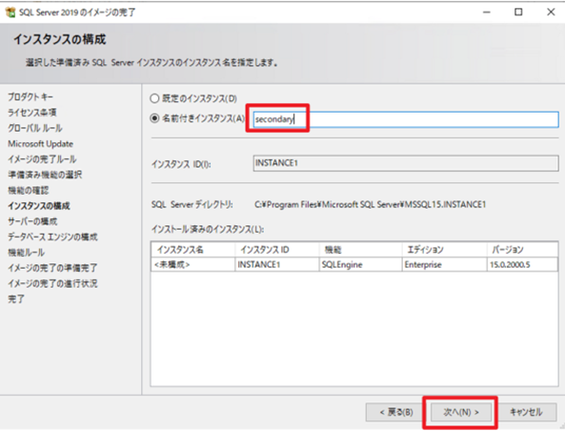This screenshot has width=565, height=434.
Task: Click the 15.0.2000.5 version cell
Action: 522,265
